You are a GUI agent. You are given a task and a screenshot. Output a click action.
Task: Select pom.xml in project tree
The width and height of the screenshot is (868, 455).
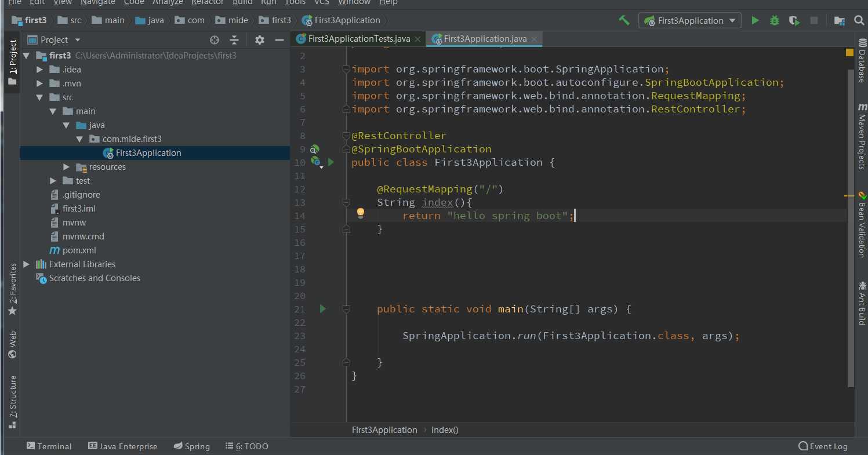[x=79, y=250]
